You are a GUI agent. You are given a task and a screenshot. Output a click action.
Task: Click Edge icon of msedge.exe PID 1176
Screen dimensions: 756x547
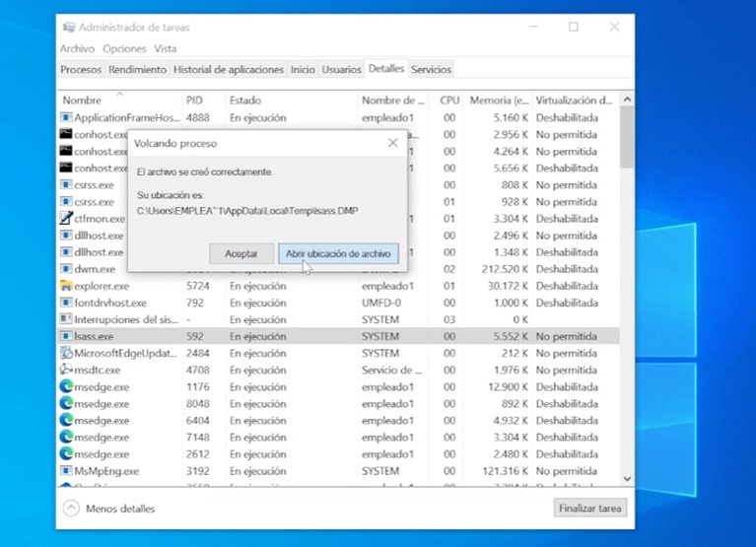pos(66,387)
